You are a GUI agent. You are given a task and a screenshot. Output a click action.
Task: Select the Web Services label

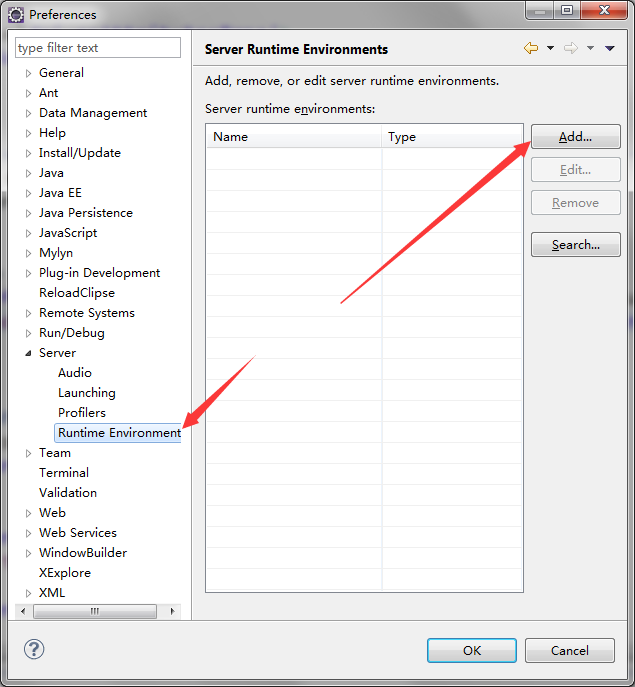(78, 533)
